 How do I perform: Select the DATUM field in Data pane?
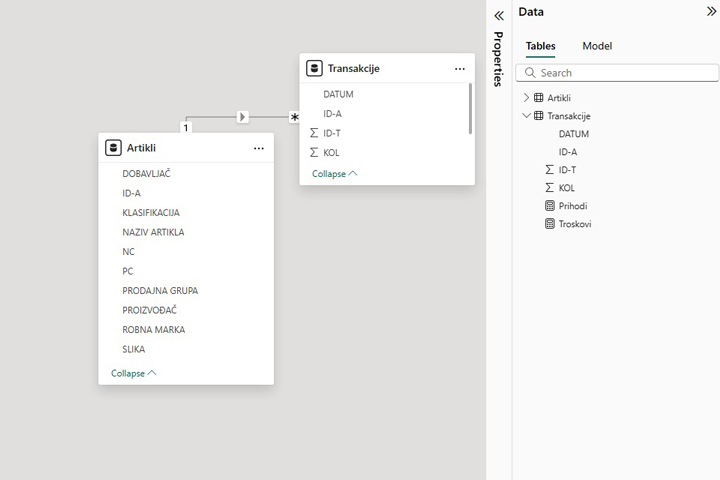[573, 134]
